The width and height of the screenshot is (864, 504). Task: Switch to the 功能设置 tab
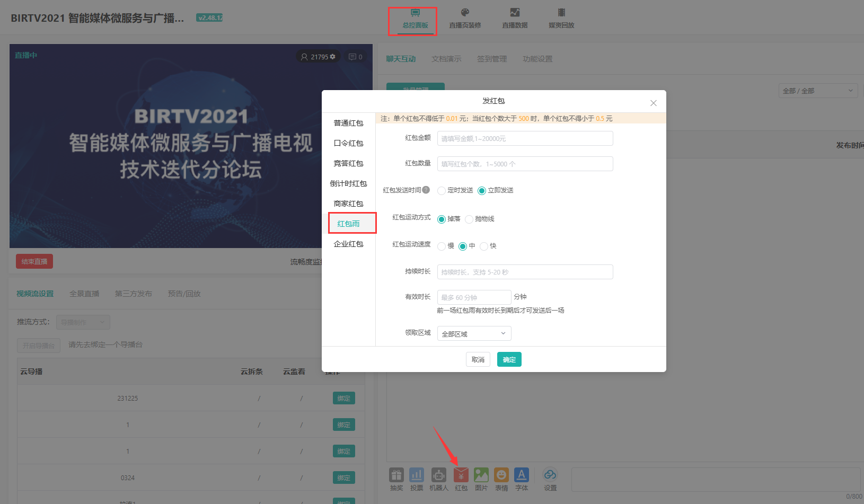point(537,59)
